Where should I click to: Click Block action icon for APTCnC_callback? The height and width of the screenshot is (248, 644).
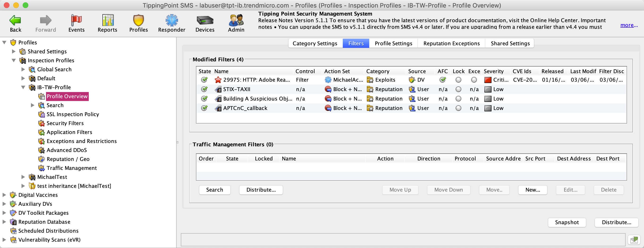click(x=328, y=108)
